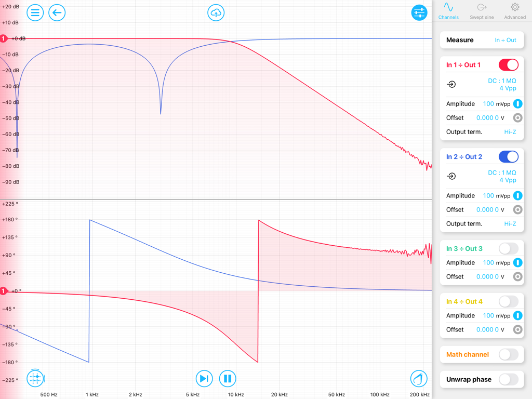Click the blue amplitude level indicator for In 3
532x399 pixels.
click(x=517, y=262)
